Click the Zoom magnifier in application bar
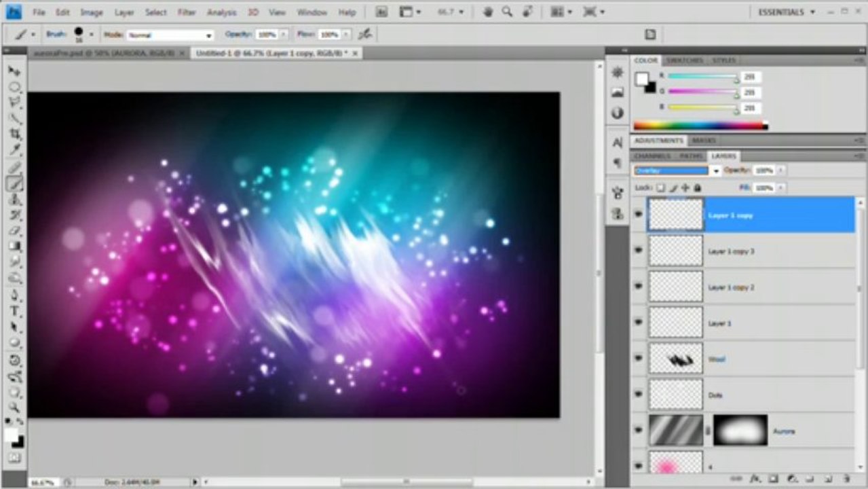The height and width of the screenshot is (489, 868). 507,12
